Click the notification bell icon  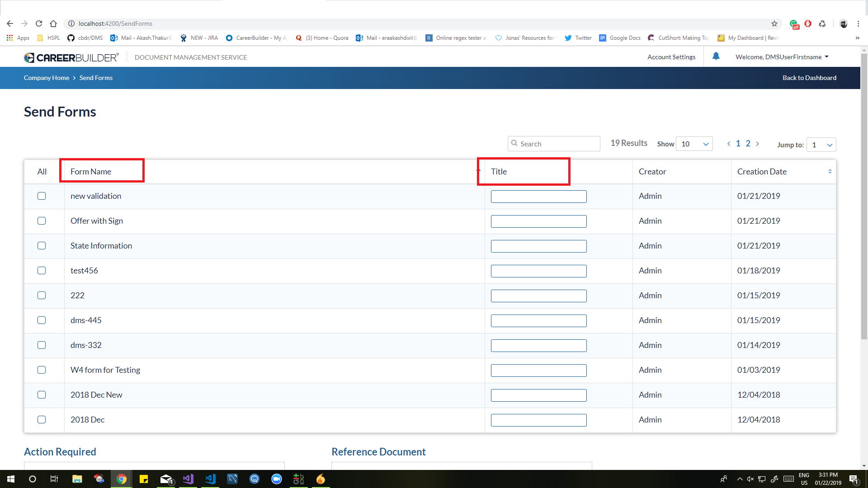point(716,56)
